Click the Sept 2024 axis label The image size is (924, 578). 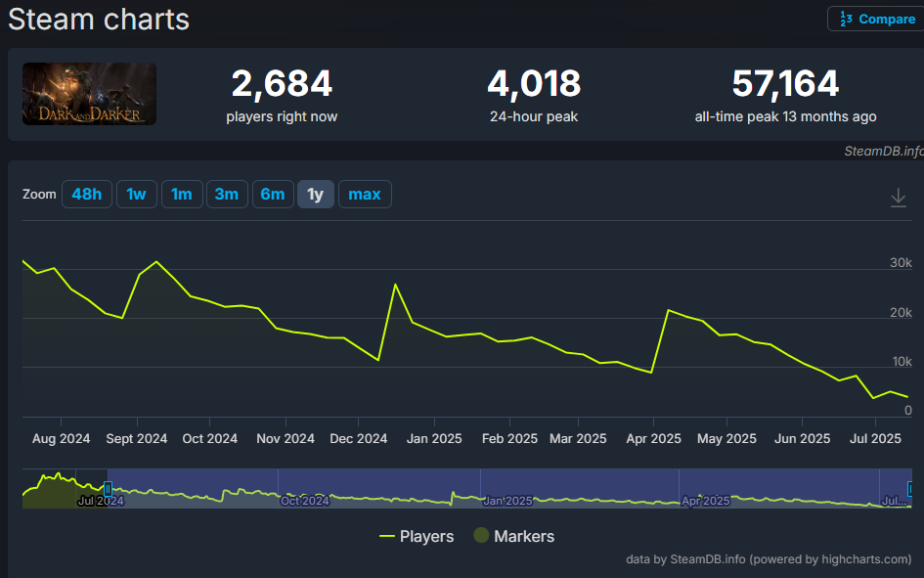(137, 439)
